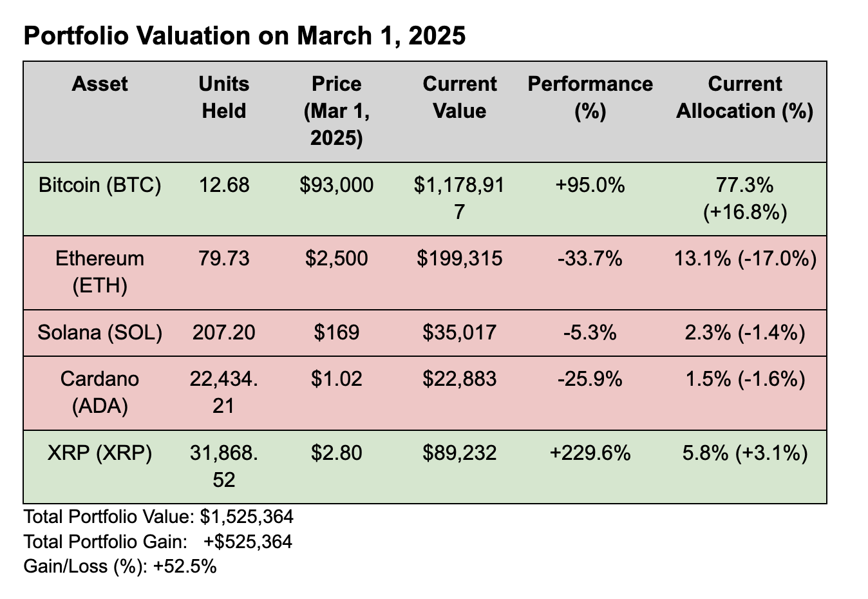Select Ethereum's $199,315 current value
The image size is (868, 599).
point(459,259)
